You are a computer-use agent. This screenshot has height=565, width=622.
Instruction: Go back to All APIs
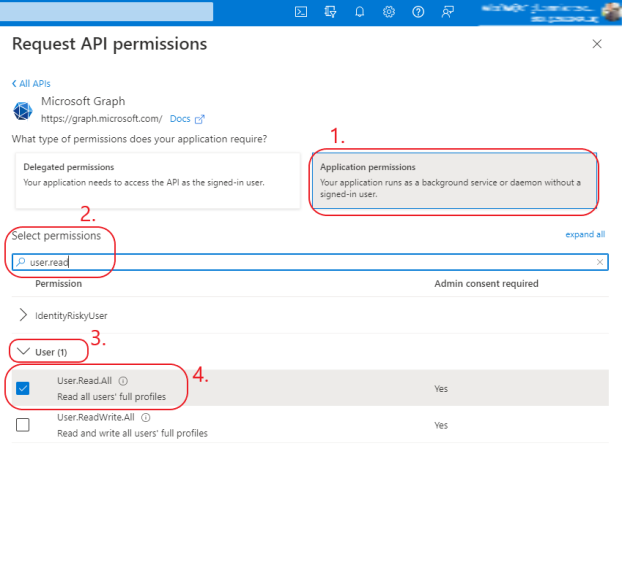click(31, 83)
